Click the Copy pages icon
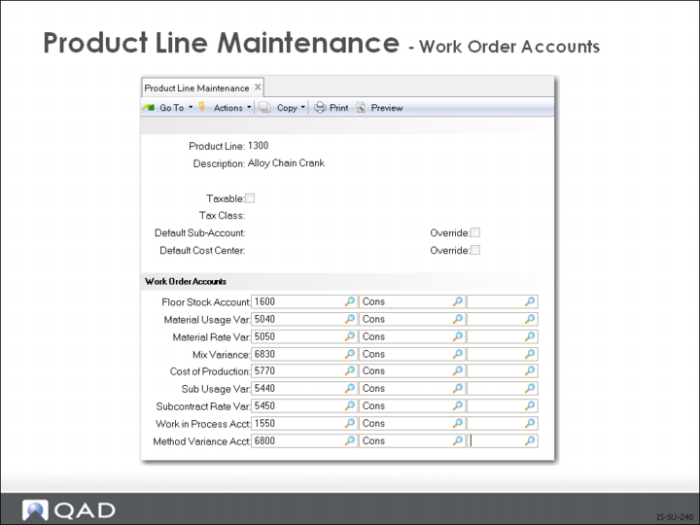The width and height of the screenshot is (700, 525). (265, 107)
